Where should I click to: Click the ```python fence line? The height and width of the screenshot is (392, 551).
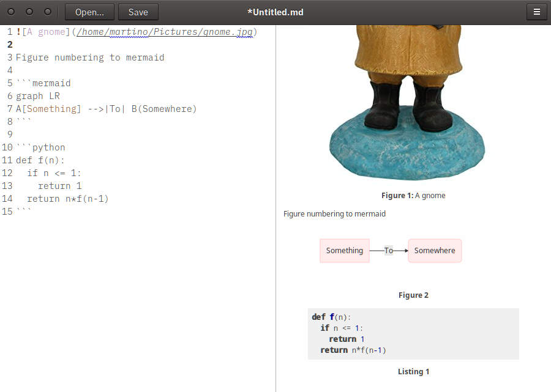[41, 147]
